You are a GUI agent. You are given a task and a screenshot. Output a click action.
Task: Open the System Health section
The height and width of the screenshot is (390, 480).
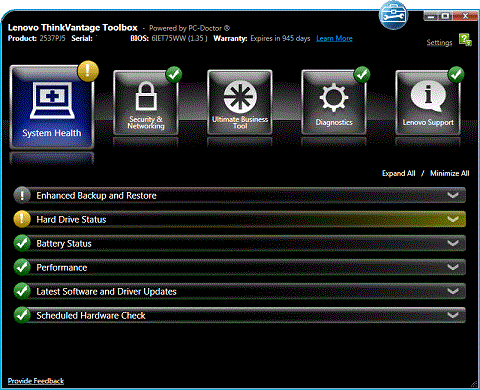tap(52, 107)
